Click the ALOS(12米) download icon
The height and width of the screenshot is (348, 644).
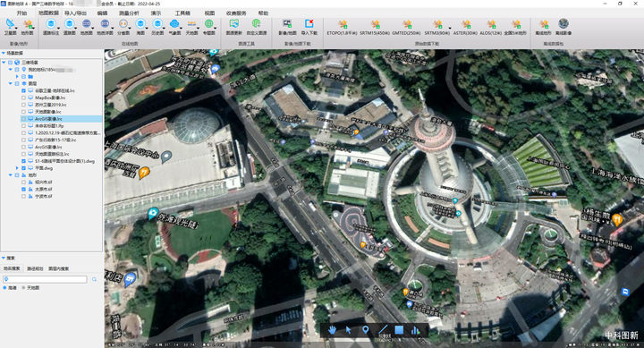click(491, 24)
